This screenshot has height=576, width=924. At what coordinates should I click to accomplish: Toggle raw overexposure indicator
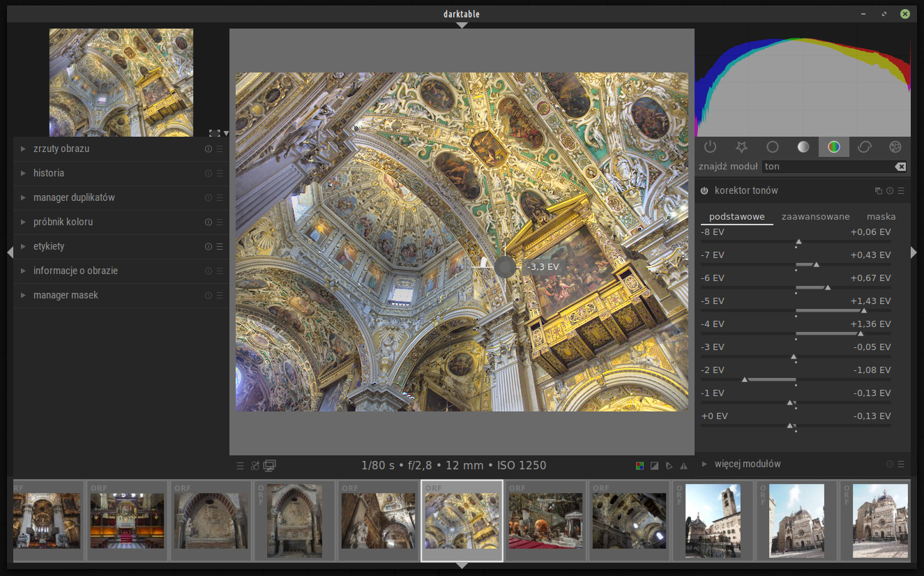click(x=639, y=466)
